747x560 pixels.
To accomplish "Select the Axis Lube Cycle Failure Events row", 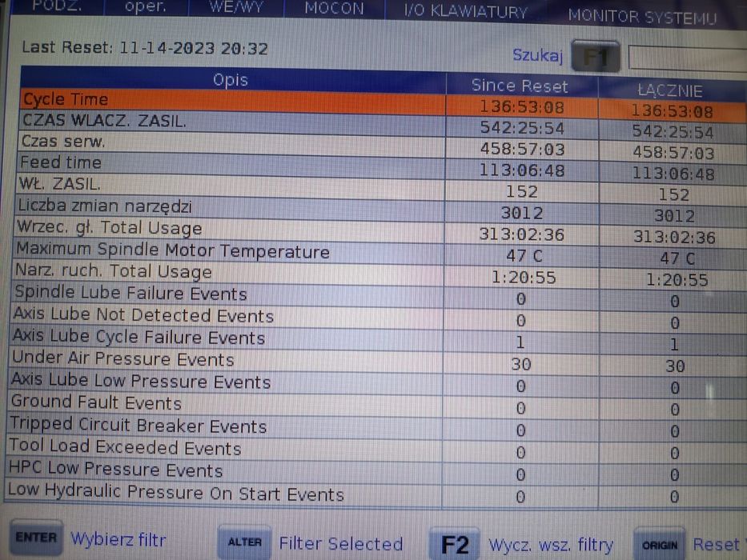I will (x=378, y=339).
